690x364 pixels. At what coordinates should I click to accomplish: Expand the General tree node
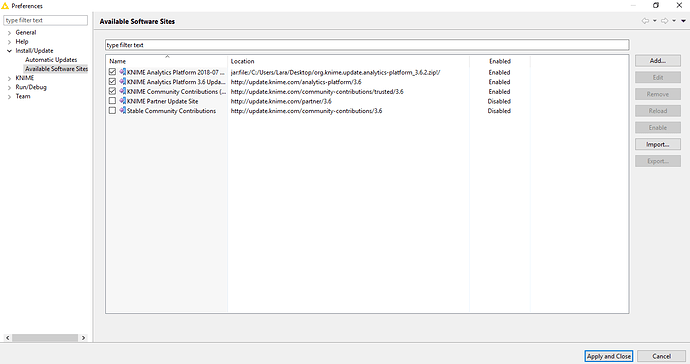pos(9,33)
